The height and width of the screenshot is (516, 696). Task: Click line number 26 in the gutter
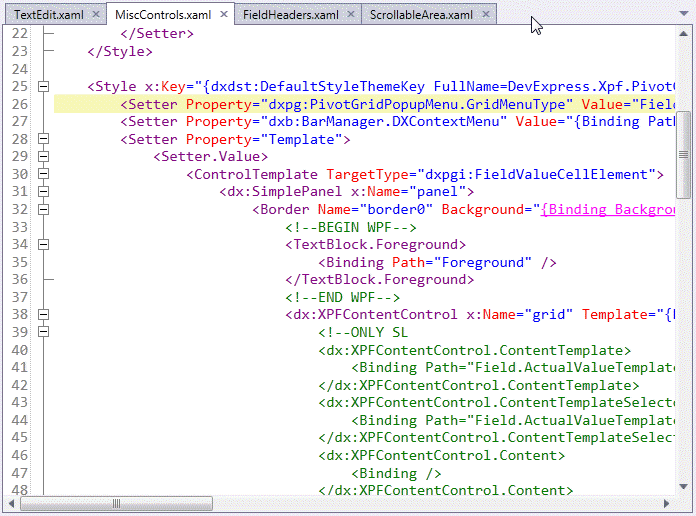[x=20, y=104]
